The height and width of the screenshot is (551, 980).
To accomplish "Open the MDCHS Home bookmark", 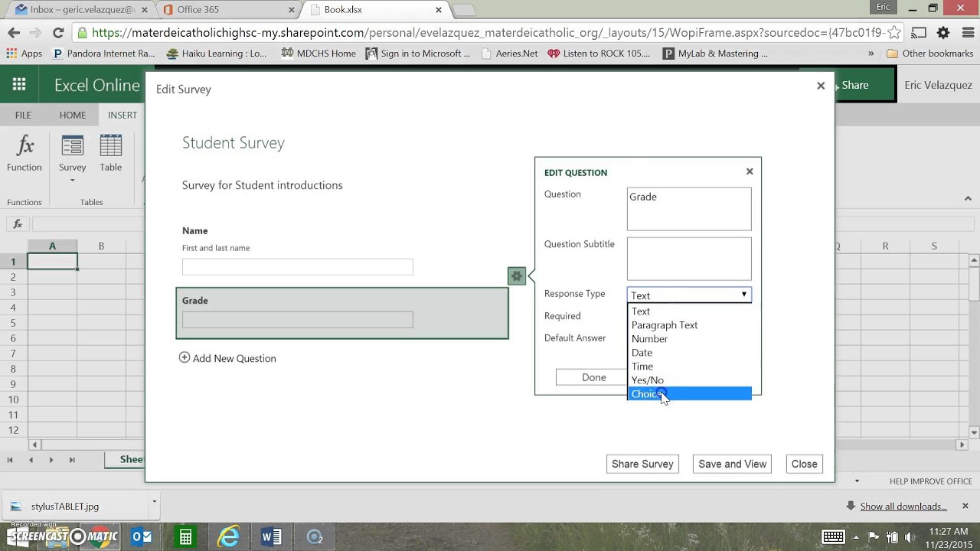I will point(318,54).
